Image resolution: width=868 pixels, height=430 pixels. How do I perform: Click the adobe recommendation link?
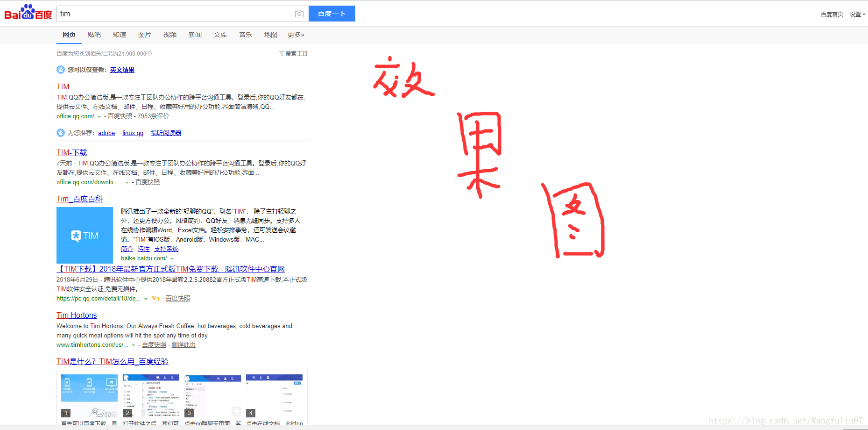coord(106,133)
